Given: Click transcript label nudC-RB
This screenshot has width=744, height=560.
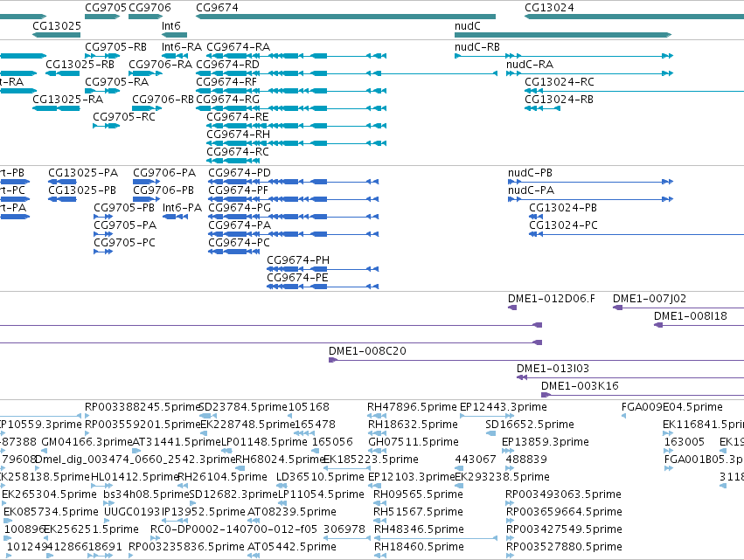Looking at the screenshot, I should point(476,47).
